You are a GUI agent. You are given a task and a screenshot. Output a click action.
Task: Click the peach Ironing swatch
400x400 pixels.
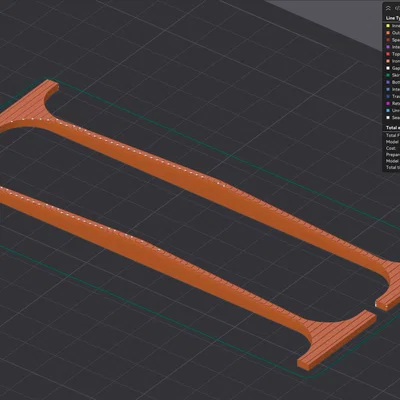pyautogui.click(x=388, y=61)
